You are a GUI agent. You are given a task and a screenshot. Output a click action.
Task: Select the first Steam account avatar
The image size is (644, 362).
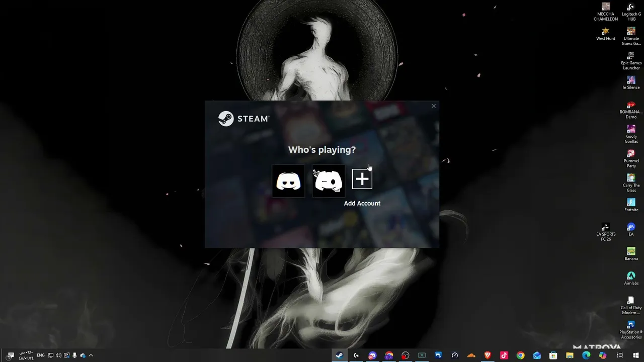288,181
